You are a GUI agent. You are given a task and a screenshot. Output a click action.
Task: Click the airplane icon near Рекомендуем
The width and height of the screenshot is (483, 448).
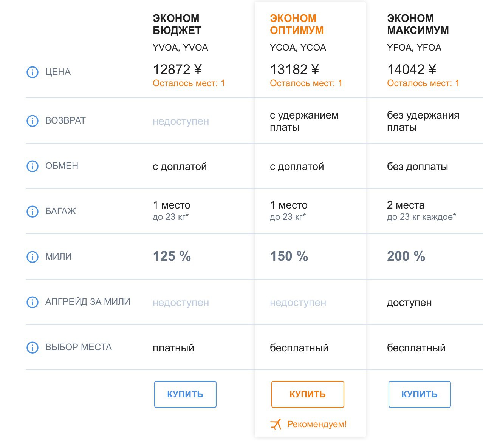pos(276,424)
